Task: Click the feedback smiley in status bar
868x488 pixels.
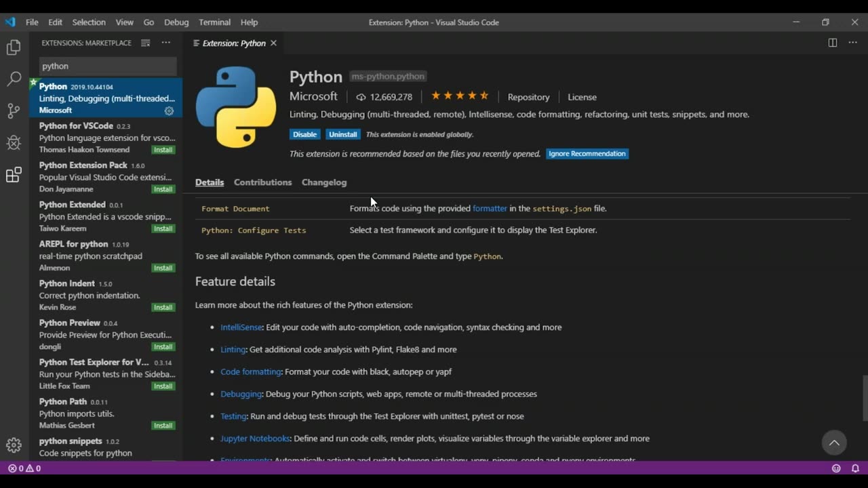Action: 836,468
